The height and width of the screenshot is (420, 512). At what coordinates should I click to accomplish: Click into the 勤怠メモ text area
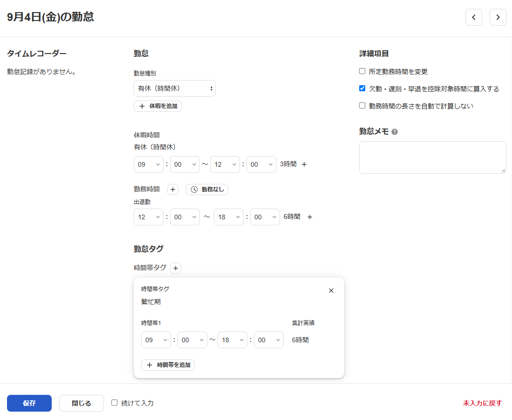[433, 157]
